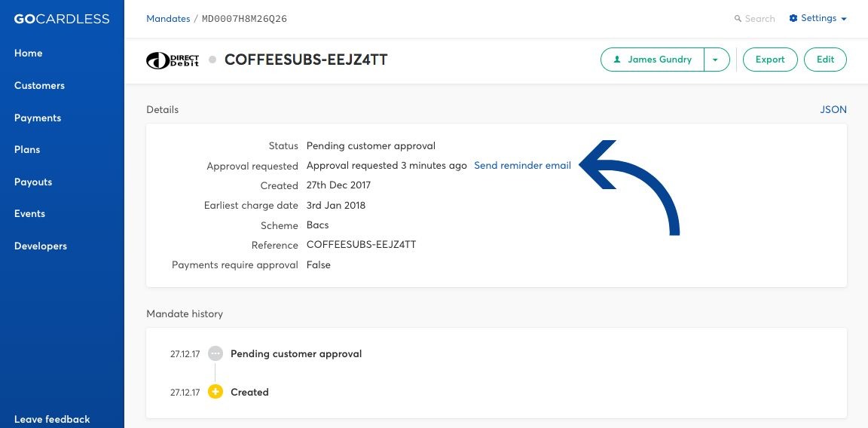This screenshot has width=868, height=428.
Task: Click Leave feedback in the sidebar
Action: tap(52, 419)
